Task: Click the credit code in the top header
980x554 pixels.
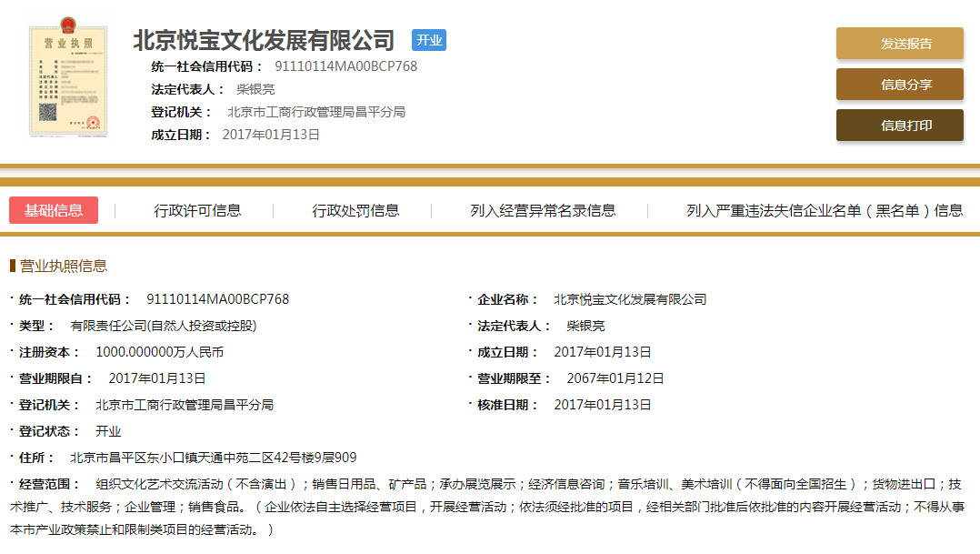Action: click(345, 66)
